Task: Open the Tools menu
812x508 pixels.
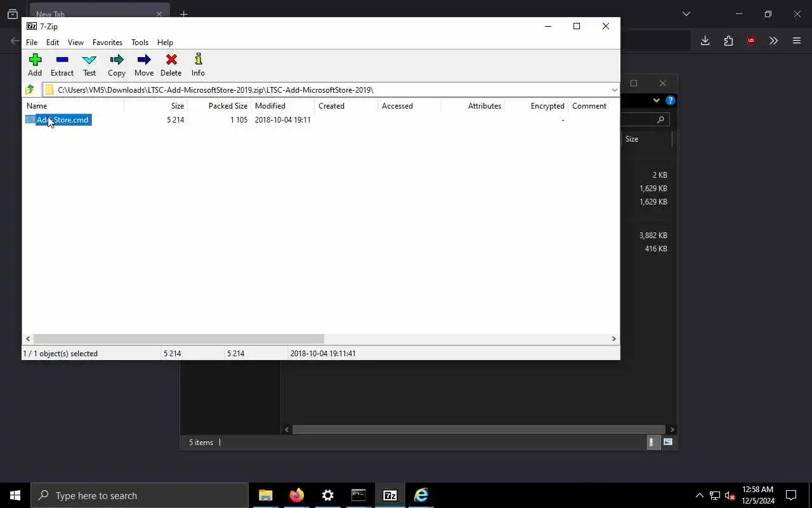Action: (x=140, y=43)
